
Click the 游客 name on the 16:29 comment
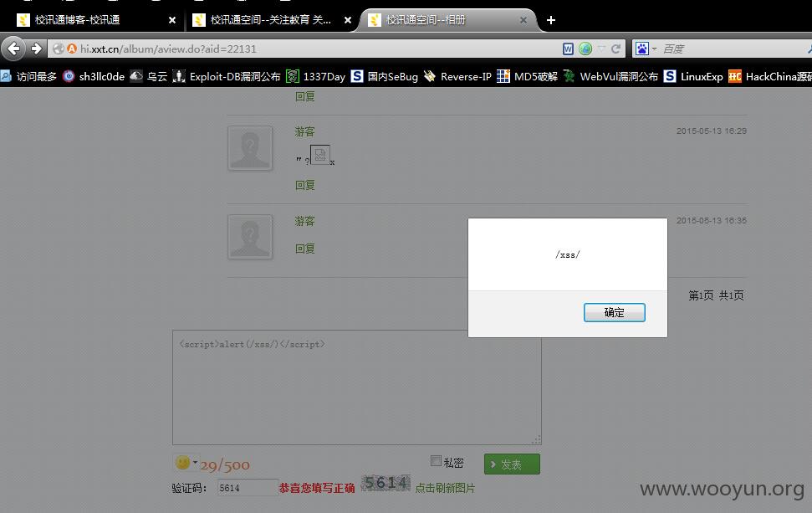[x=305, y=131]
